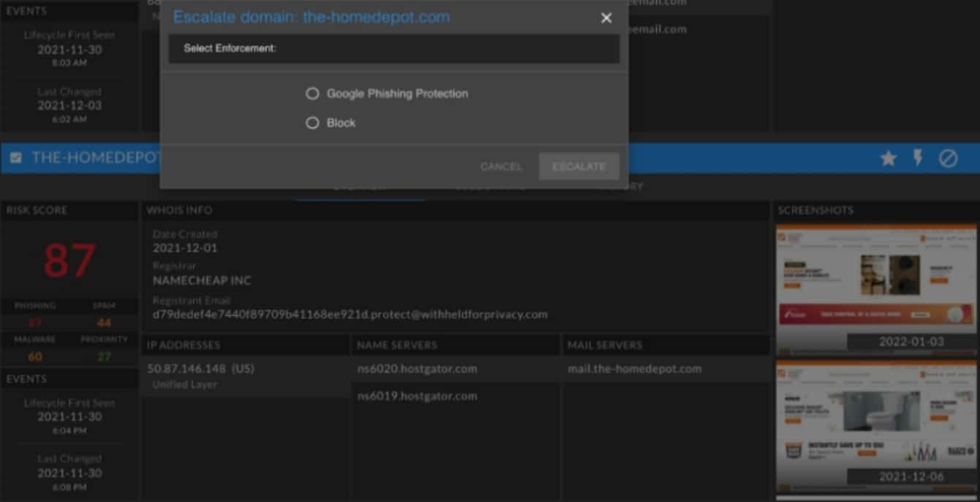Click the lightning bolt escalate icon
980x502 pixels.
point(918,158)
